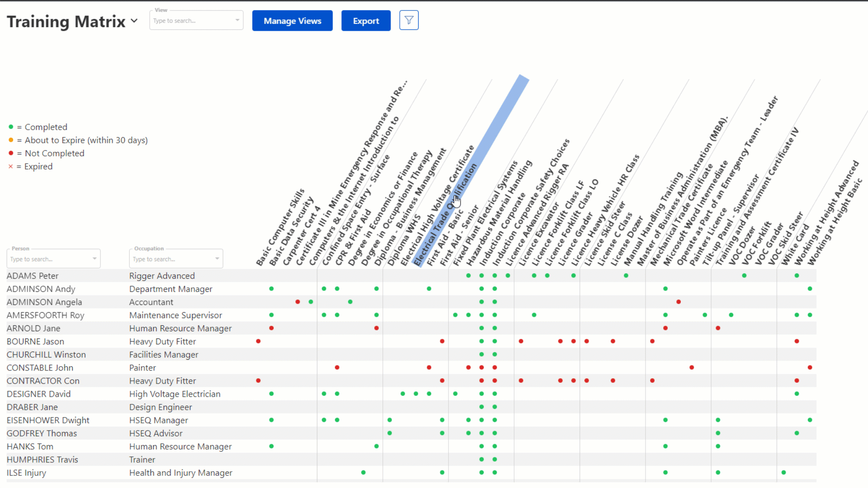Viewport: 868px width, 488px height.
Task: Click BOURNE Jason's red Basic Computer Skills dot
Action: coord(258,341)
